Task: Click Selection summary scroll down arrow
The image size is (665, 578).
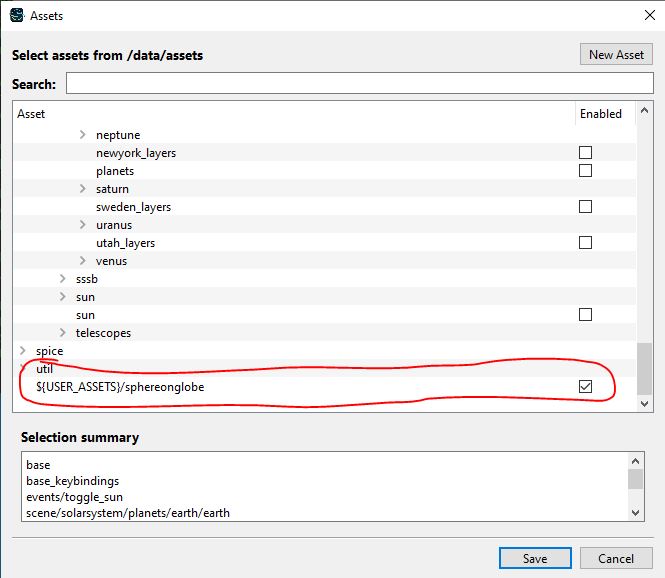Action: point(635,513)
